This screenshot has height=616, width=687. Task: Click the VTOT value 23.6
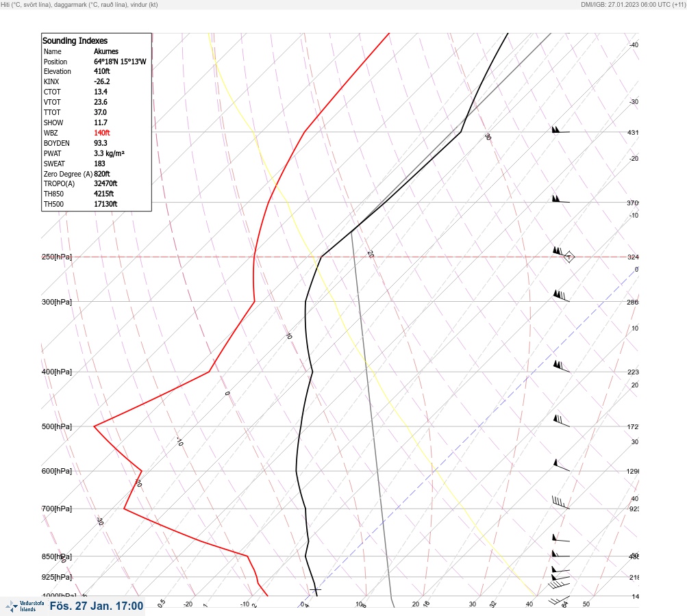(x=100, y=102)
